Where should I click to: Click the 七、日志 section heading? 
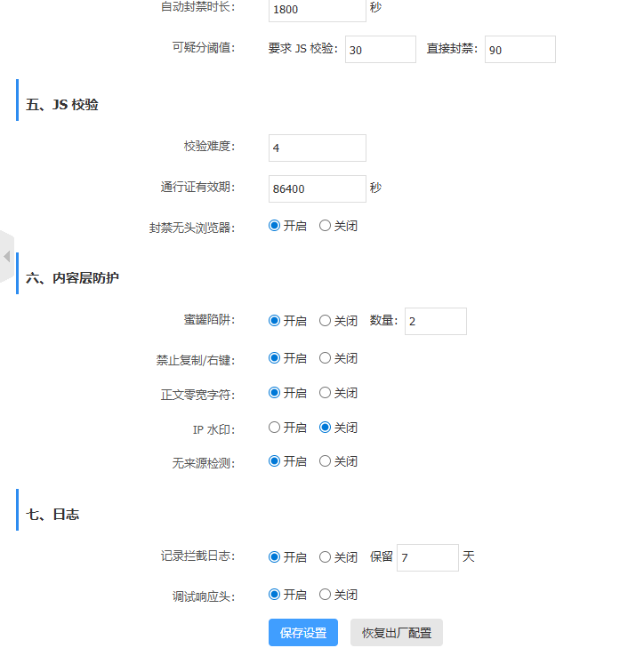tap(52, 515)
